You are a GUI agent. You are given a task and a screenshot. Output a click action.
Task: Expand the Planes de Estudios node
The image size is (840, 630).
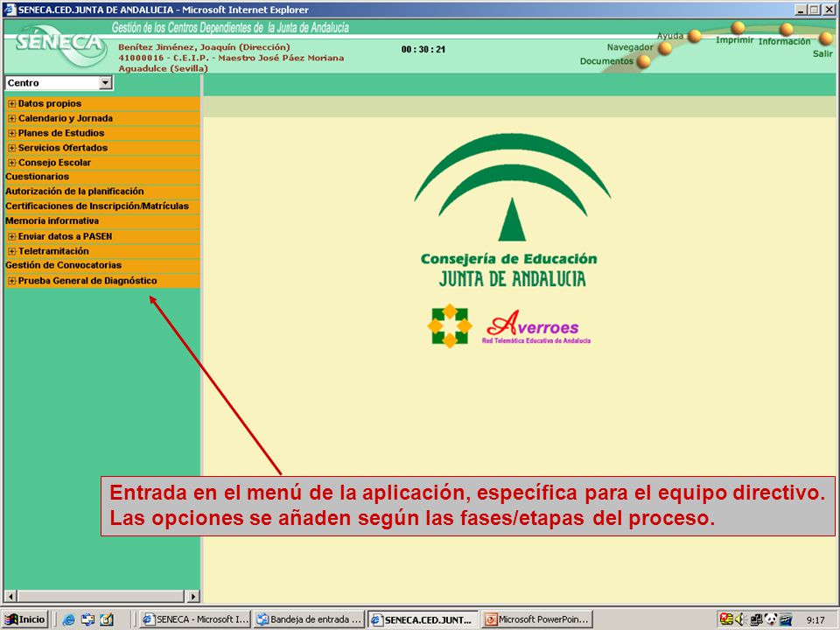11,133
